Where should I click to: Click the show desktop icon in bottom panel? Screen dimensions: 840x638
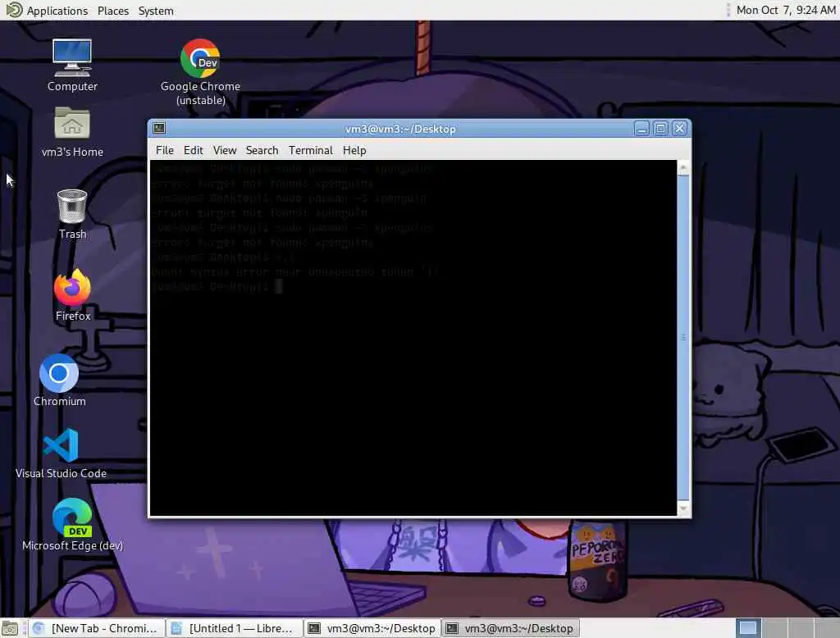point(10,628)
